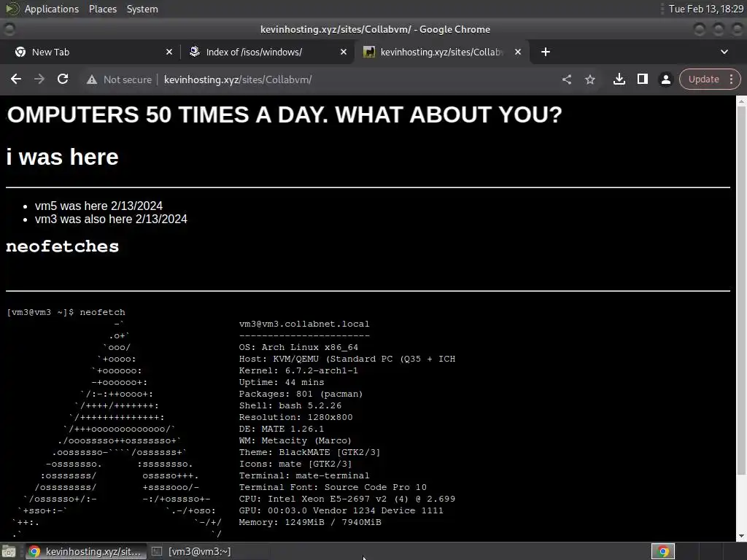Click the 'Packages: 801 (pacman)' line
This screenshot has width=747, height=560.
point(301,394)
